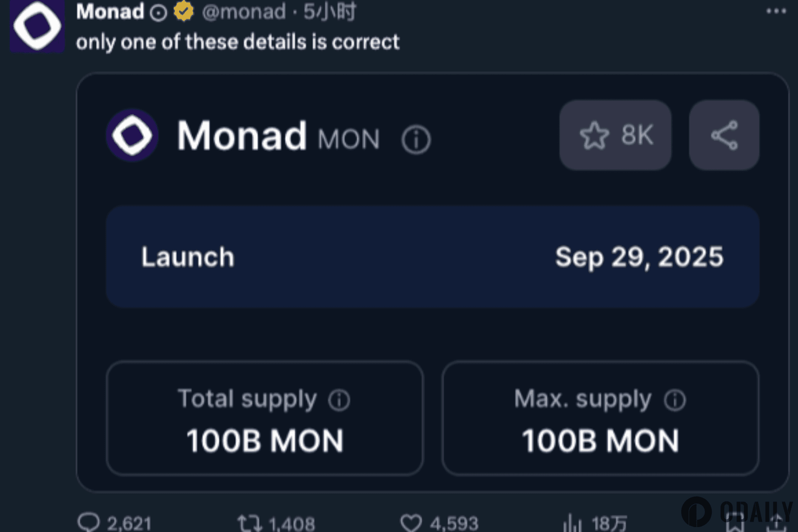Show Max. supply info tooltip
Viewport: 798px width, 532px height.
pyautogui.click(x=674, y=400)
